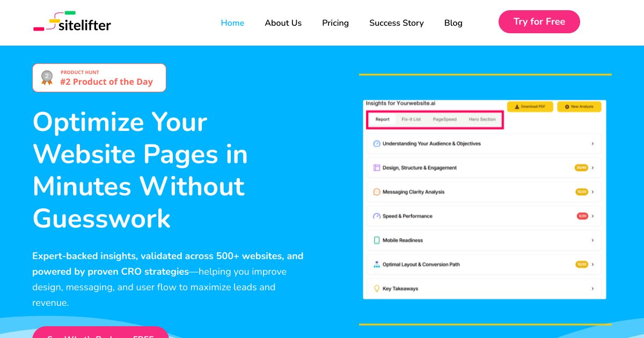Click the red Speed & Performance score badge

tap(582, 216)
